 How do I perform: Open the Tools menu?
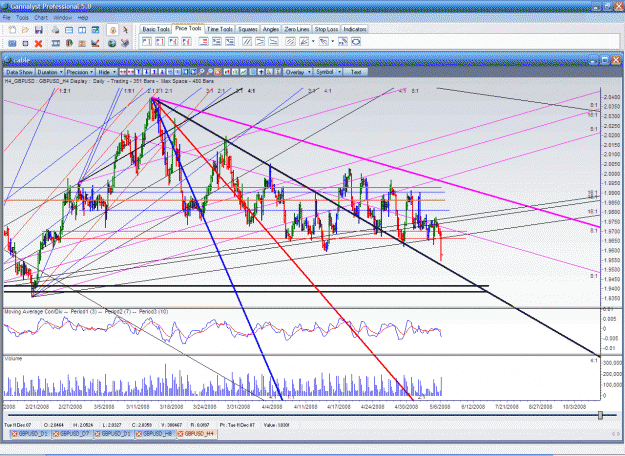[22, 18]
